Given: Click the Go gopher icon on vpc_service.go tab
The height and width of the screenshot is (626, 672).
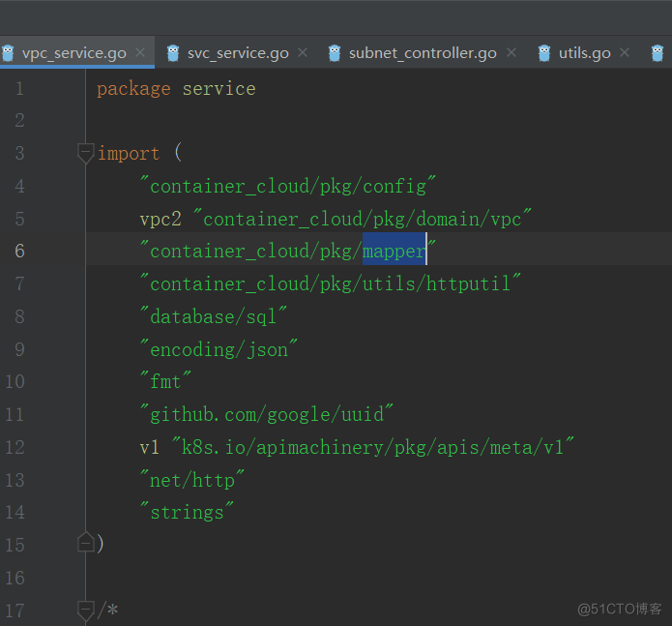Looking at the screenshot, I should click(6, 52).
